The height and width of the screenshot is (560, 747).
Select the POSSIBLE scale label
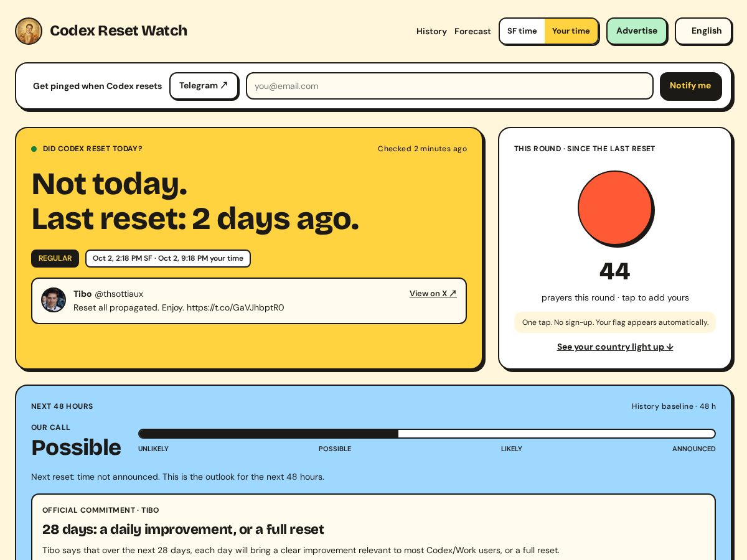[x=335, y=449]
